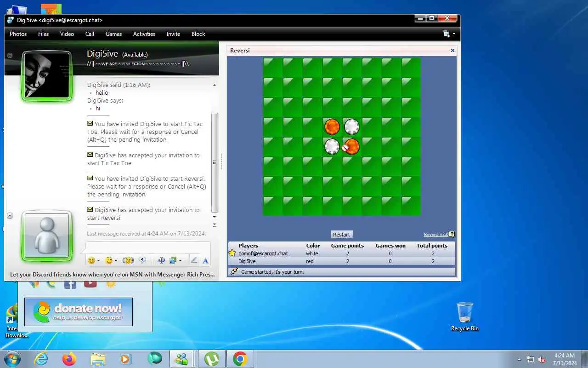The image size is (588, 368).
Task: Click conversation scroll up arrow
Action: coord(215,85)
